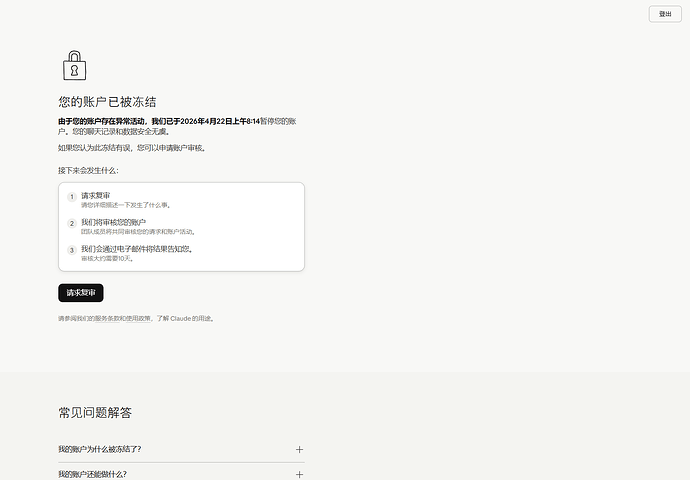Image resolution: width=690 pixels, height=480 pixels.
Task: Click step 1 title 请求复审 in the list
Action: tap(95, 195)
